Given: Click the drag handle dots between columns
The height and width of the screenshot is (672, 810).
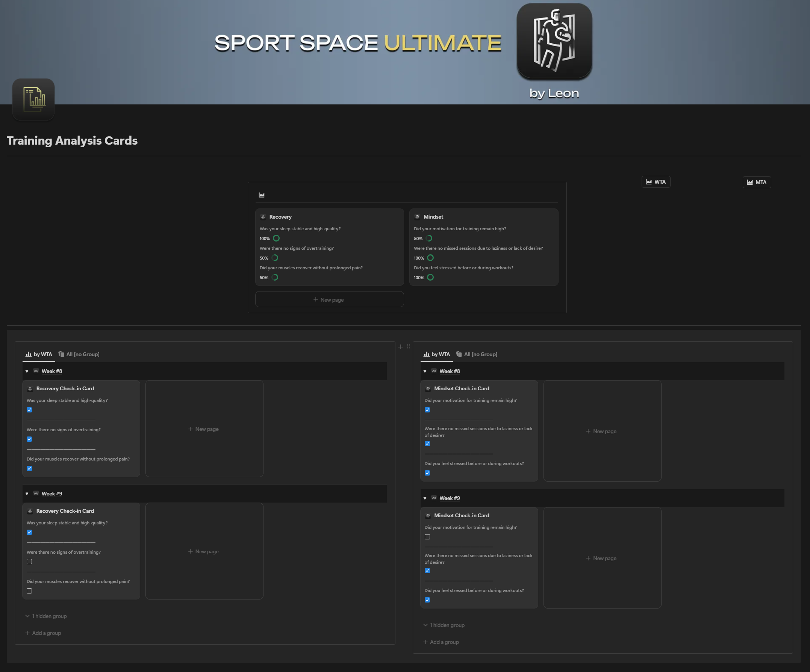Looking at the screenshot, I should coord(409,347).
